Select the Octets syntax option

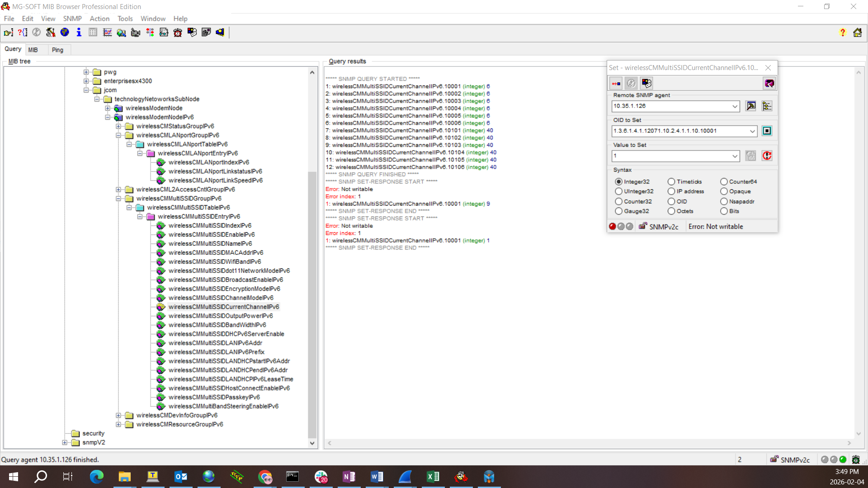tap(671, 211)
